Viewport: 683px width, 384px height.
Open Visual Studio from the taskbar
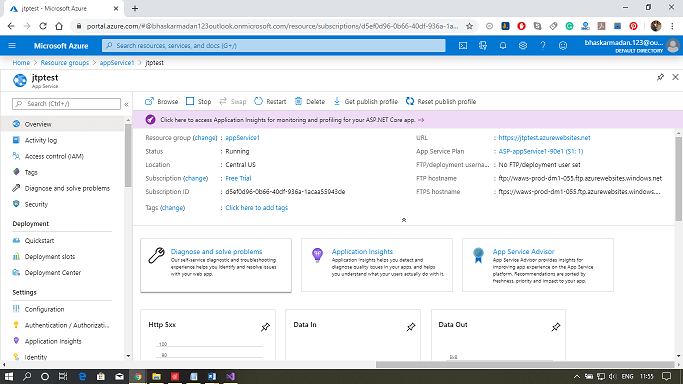pos(230,376)
